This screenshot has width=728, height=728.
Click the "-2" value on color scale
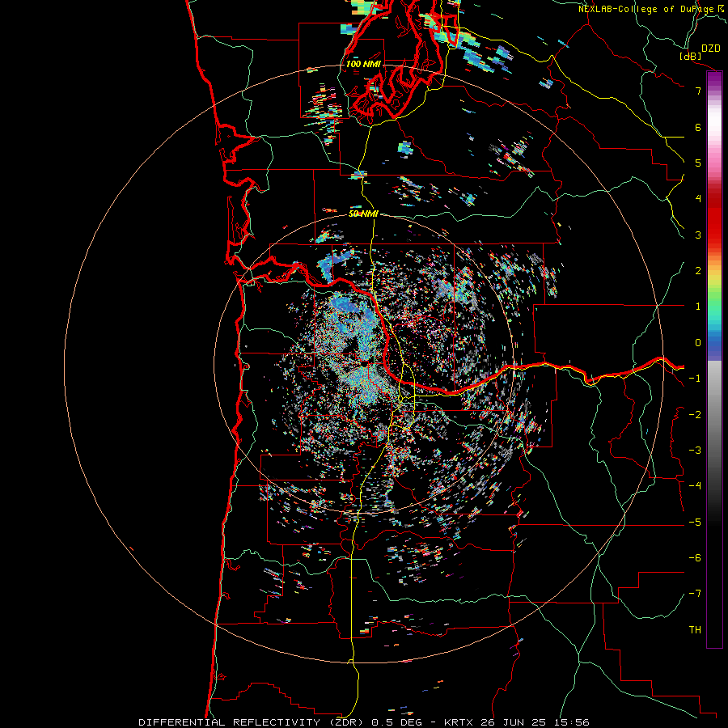tap(695, 415)
